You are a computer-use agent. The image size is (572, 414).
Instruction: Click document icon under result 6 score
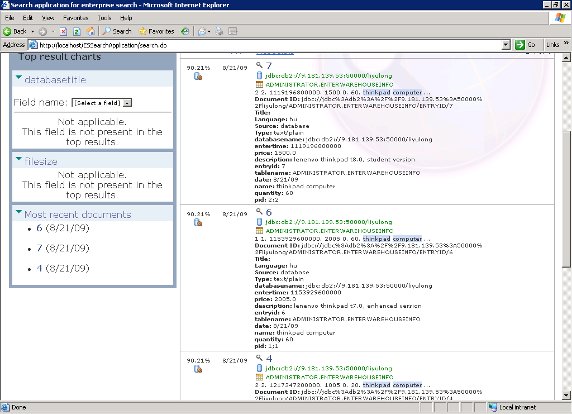tap(198, 222)
